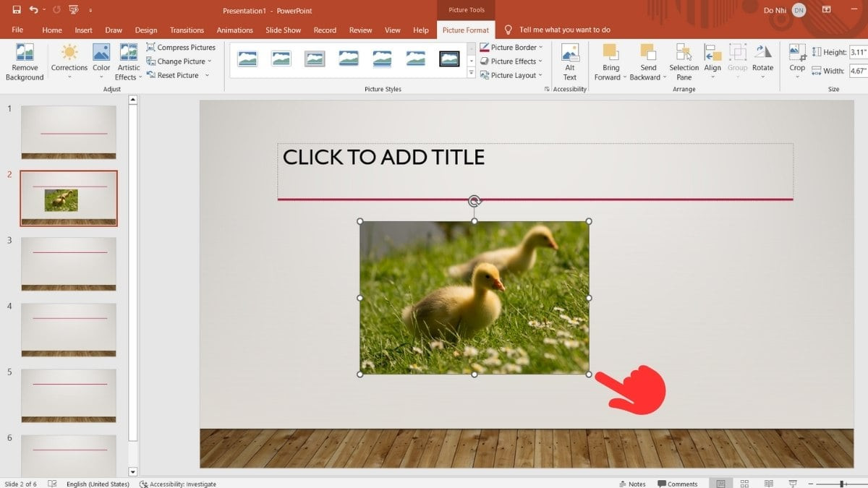Screen dimensions: 868x488
Task: Switch to Normal view in status bar
Action: click(720, 484)
